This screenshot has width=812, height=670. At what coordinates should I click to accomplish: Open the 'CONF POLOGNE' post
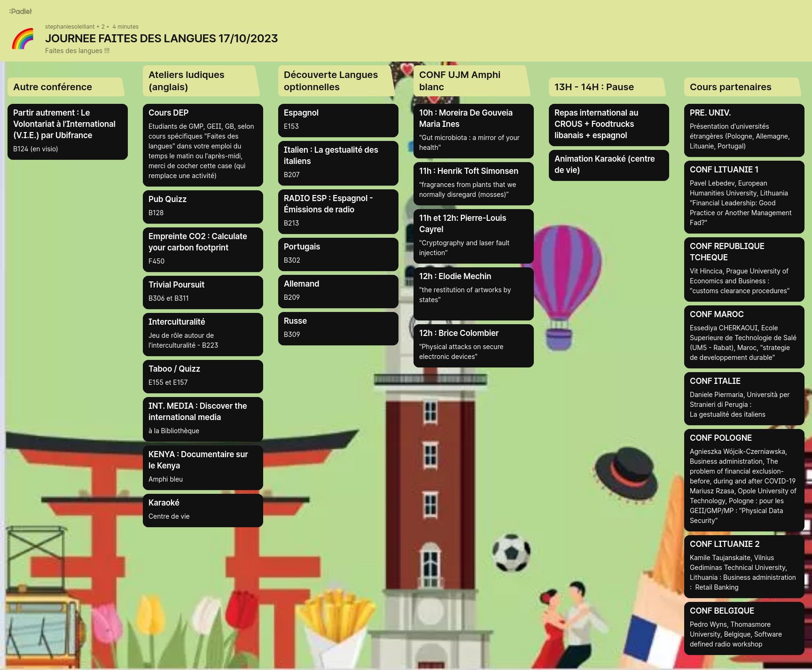click(744, 480)
